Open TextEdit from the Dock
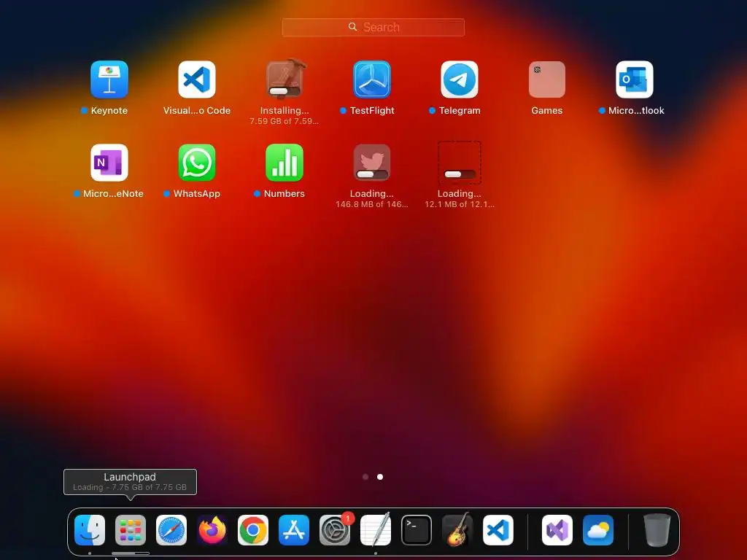747x560 pixels. 376,530
